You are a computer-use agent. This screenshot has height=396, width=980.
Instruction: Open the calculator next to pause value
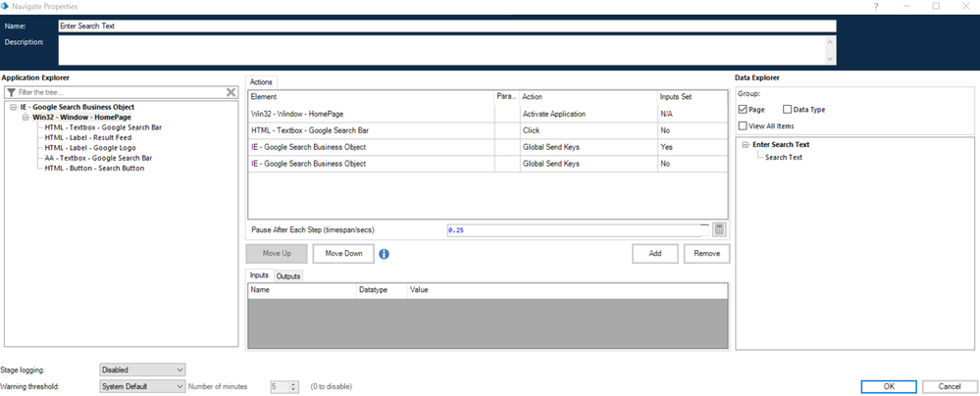pos(719,229)
